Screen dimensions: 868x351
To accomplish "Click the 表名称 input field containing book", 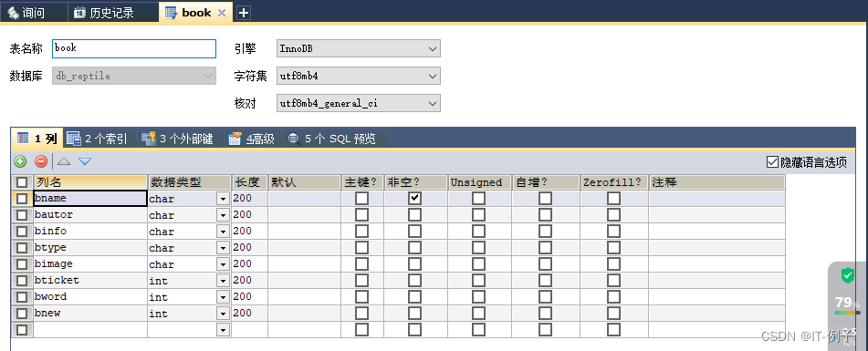I will coord(134,48).
